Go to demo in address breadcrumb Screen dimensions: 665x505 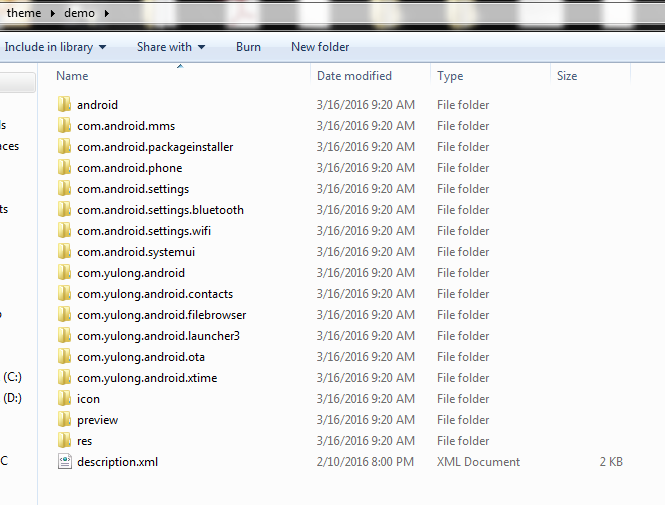(79, 13)
